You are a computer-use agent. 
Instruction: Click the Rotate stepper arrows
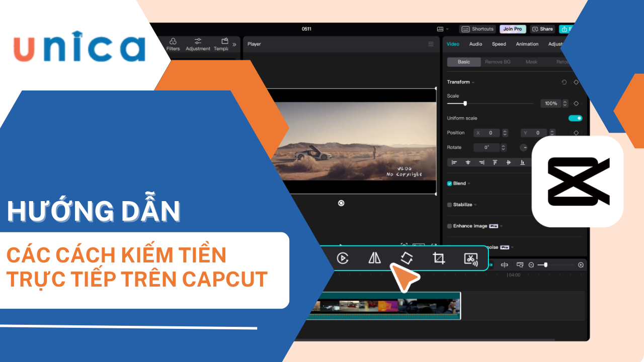(x=505, y=147)
